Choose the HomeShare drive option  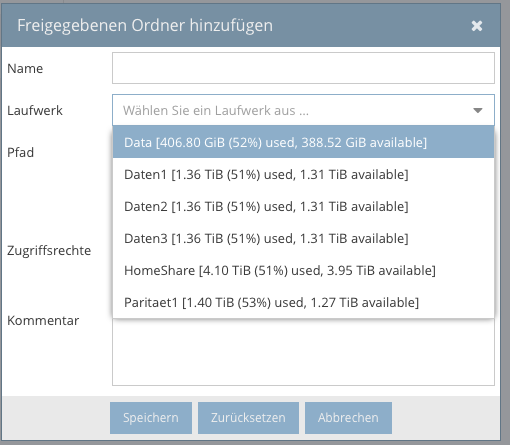[x=303, y=270]
